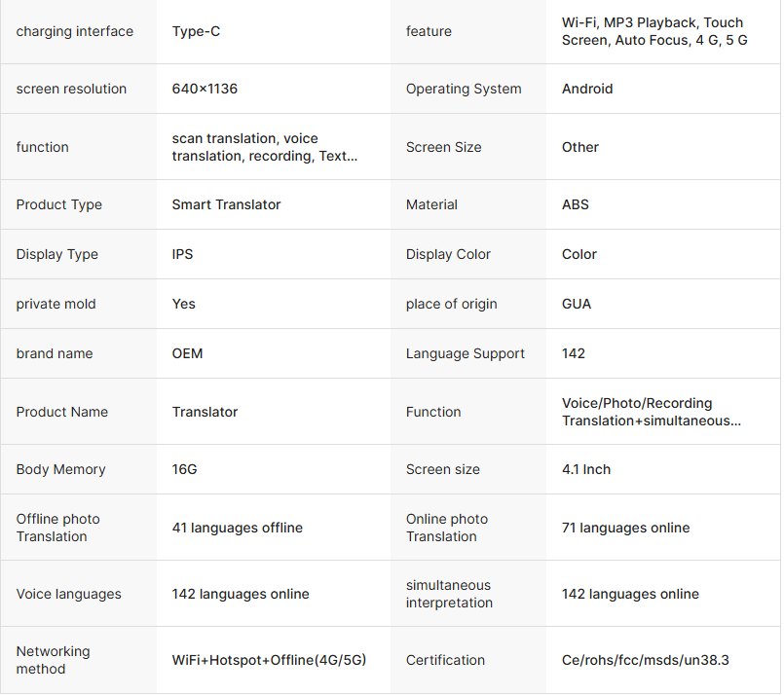Image resolution: width=784 pixels, height=695 pixels.
Task: Select the 'Smart Translator' product type value
Action: click(x=226, y=204)
